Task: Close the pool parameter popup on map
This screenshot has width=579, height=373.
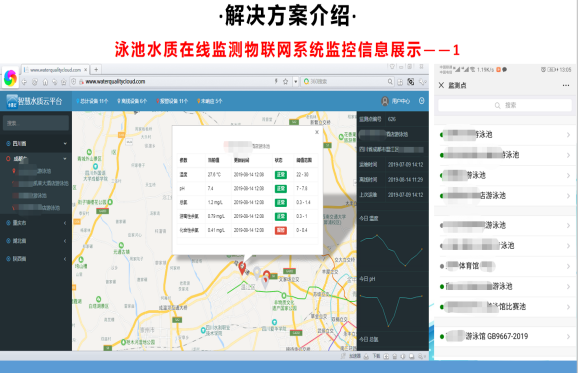Action: point(316,132)
